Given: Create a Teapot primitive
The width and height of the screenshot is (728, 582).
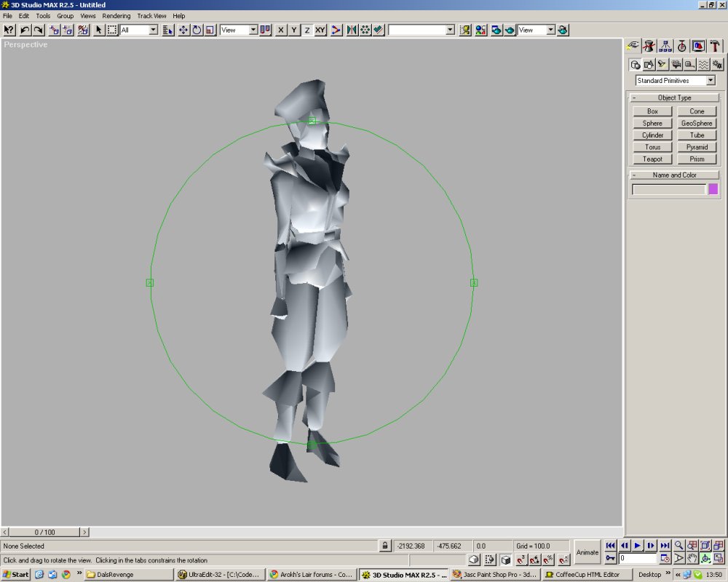Looking at the screenshot, I should (x=652, y=159).
